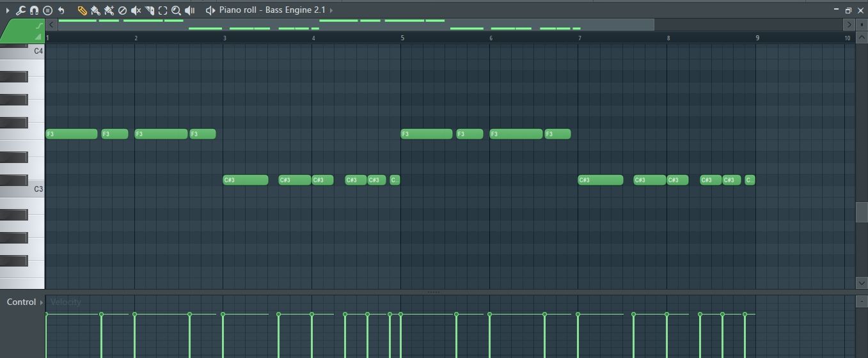Select the short C.. note just before bar 5

pyautogui.click(x=395, y=180)
